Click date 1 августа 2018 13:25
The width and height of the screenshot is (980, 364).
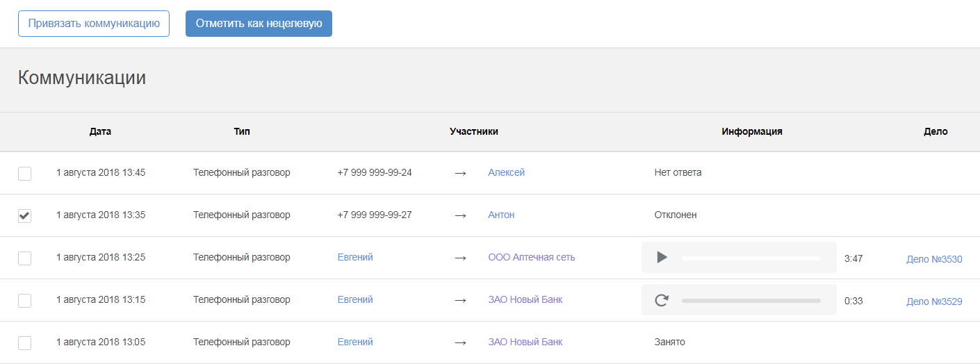101,257
